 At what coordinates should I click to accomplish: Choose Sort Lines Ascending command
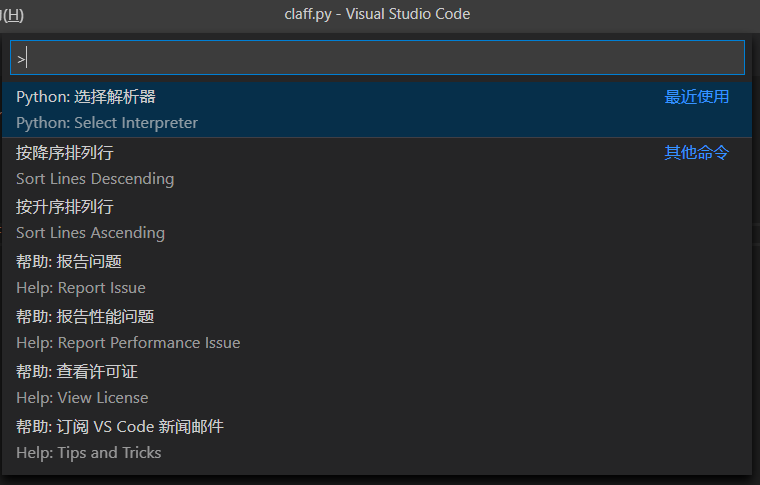tap(377, 219)
